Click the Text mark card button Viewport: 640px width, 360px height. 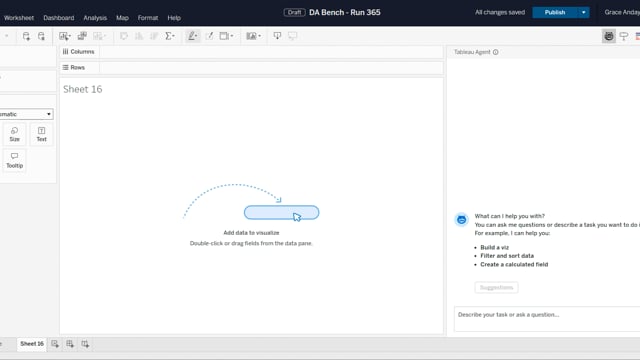coord(42,134)
